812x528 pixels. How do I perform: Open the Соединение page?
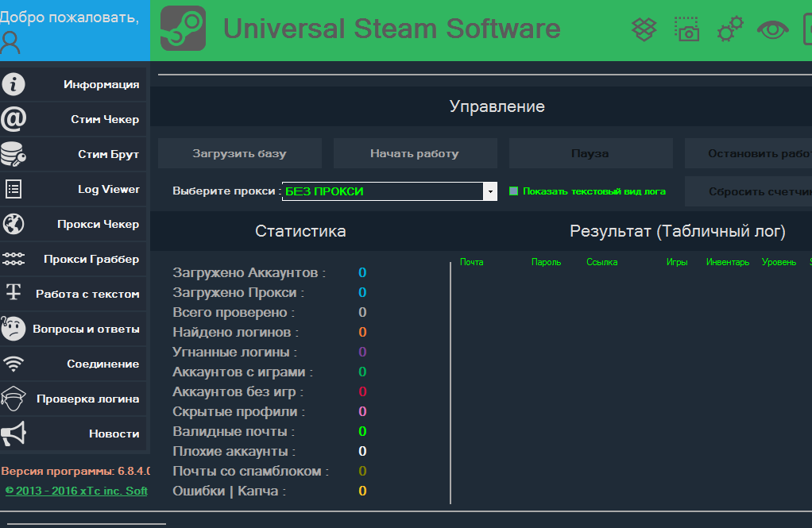[73, 364]
